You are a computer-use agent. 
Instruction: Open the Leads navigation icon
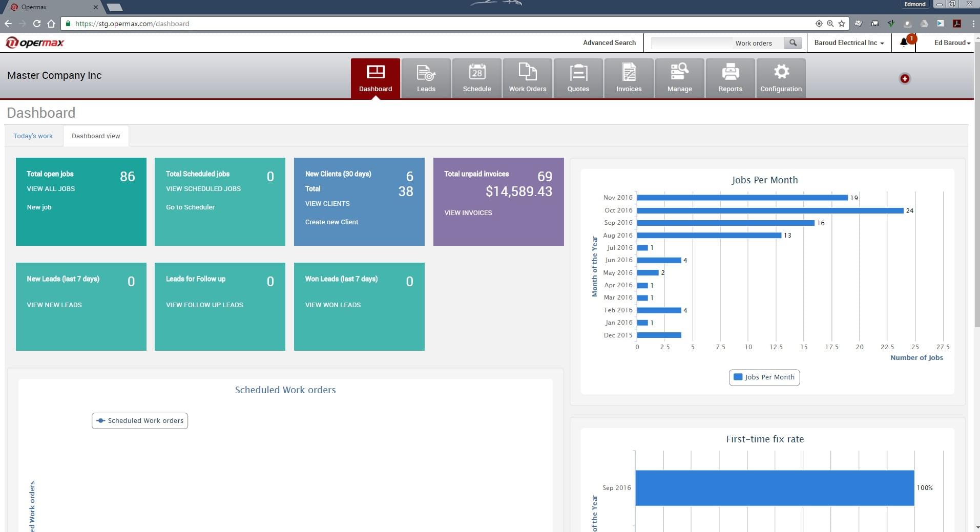426,78
